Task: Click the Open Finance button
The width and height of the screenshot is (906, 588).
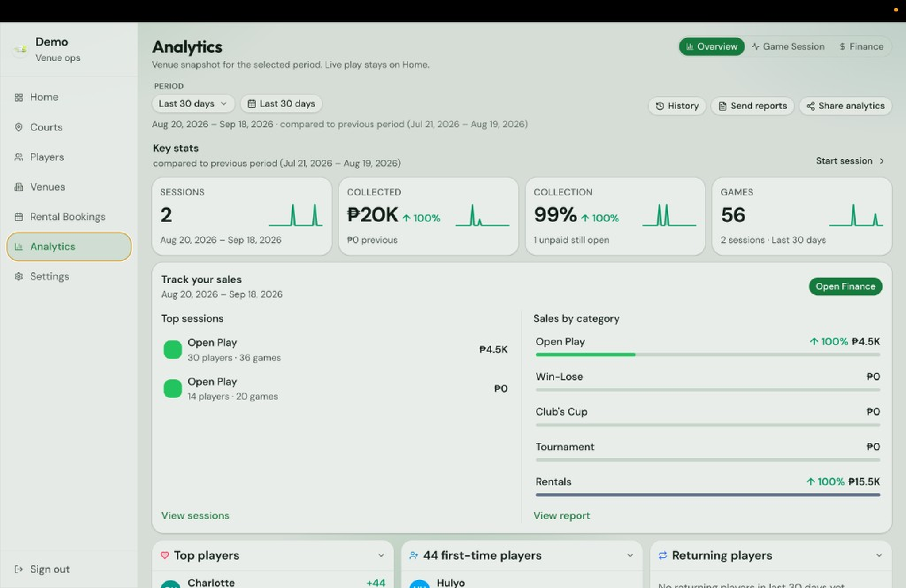Action: coord(845,286)
